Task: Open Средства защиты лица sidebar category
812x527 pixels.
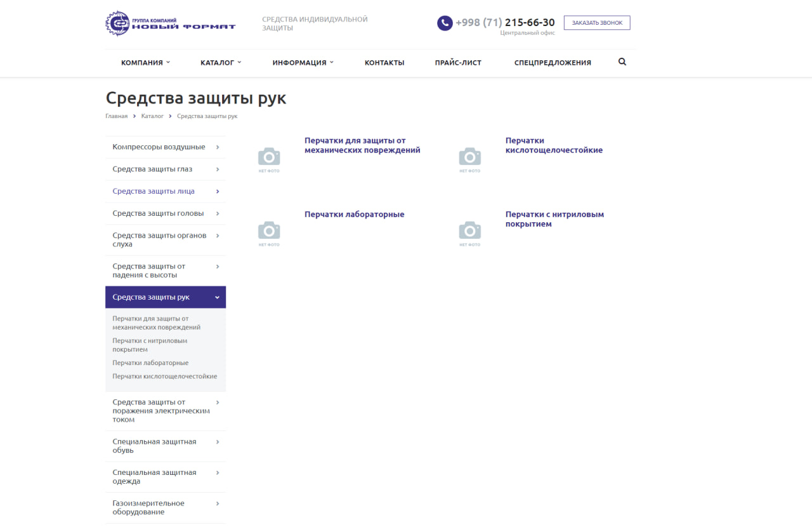Action: click(x=166, y=191)
